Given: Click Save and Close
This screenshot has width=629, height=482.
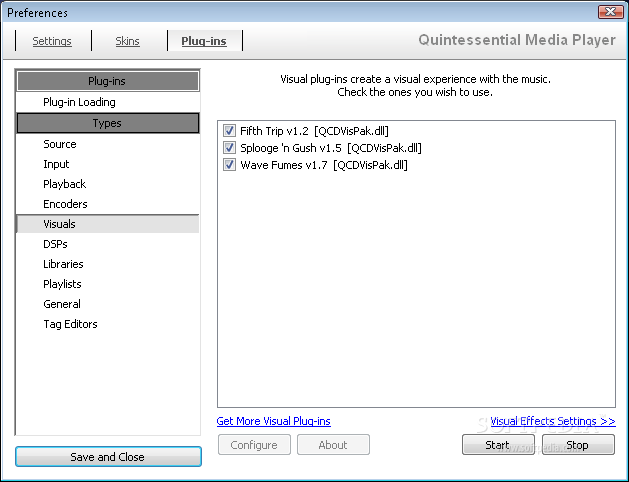Looking at the screenshot, I should click(x=108, y=457).
